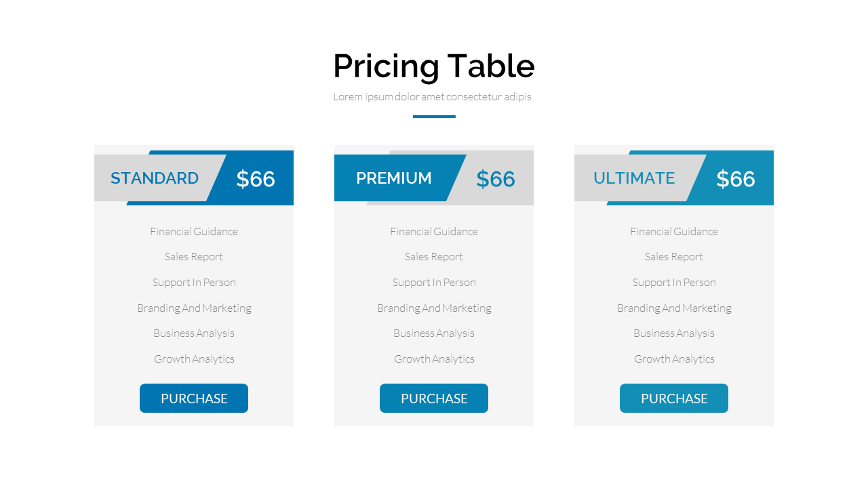Click the Purchase button under Standard plan

[x=194, y=399]
